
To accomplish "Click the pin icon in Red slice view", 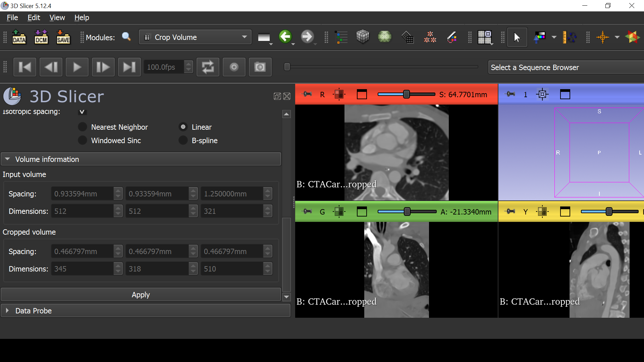I will 308,94.
